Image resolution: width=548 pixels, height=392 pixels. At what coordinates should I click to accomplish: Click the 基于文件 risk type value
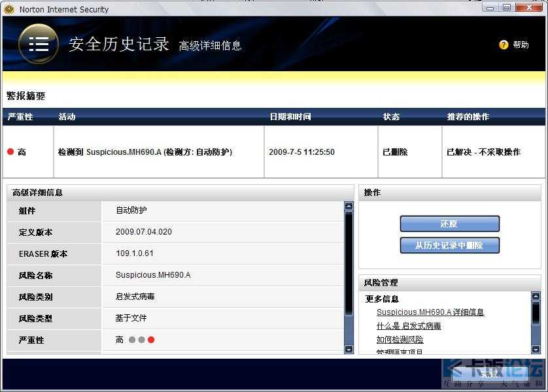click(x=131, y=318)
